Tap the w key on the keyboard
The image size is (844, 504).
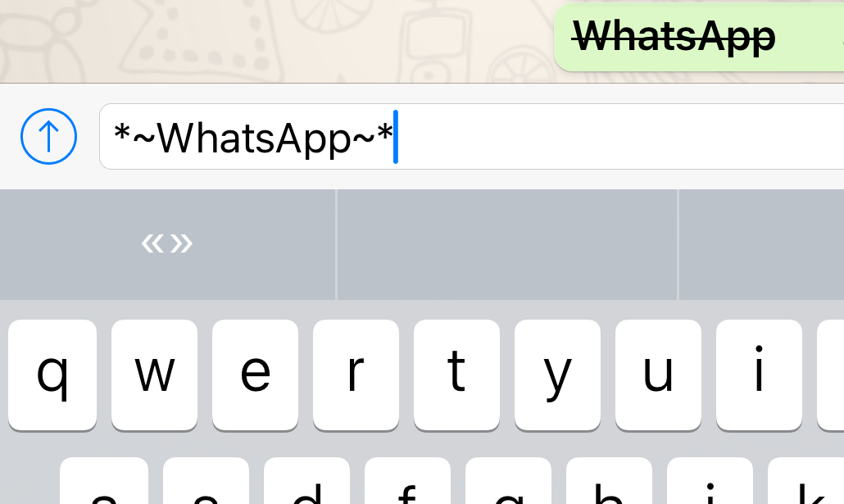click(154, 375)
